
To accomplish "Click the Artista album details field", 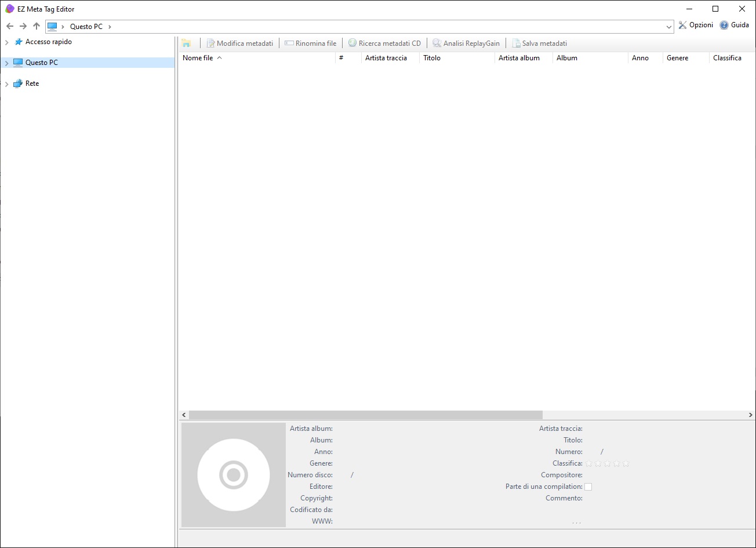I will click(x=417, y=429).
